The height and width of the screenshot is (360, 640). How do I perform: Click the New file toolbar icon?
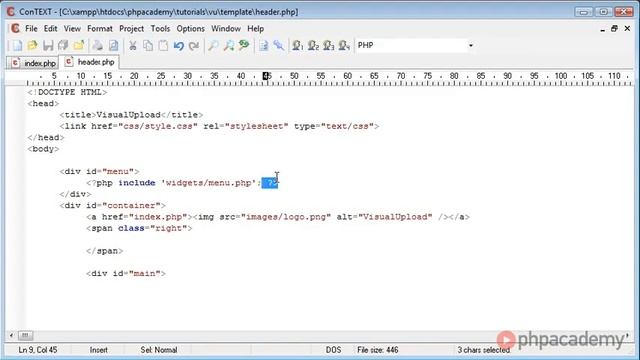coord(17,45)
